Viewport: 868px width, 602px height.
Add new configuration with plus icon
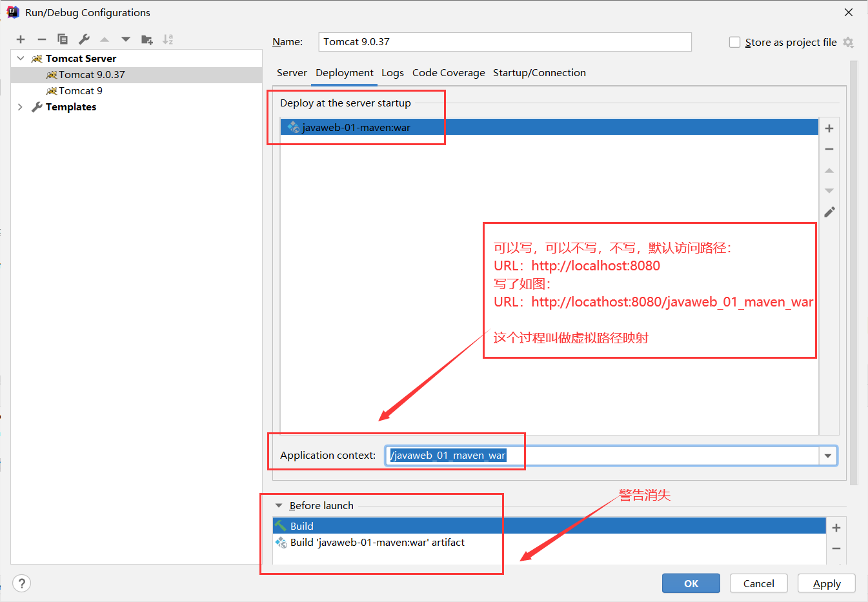point(21,39)
